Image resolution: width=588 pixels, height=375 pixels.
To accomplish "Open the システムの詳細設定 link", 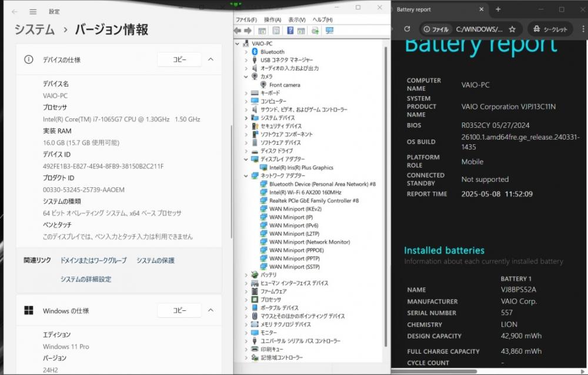I will (x=86, y=279).
